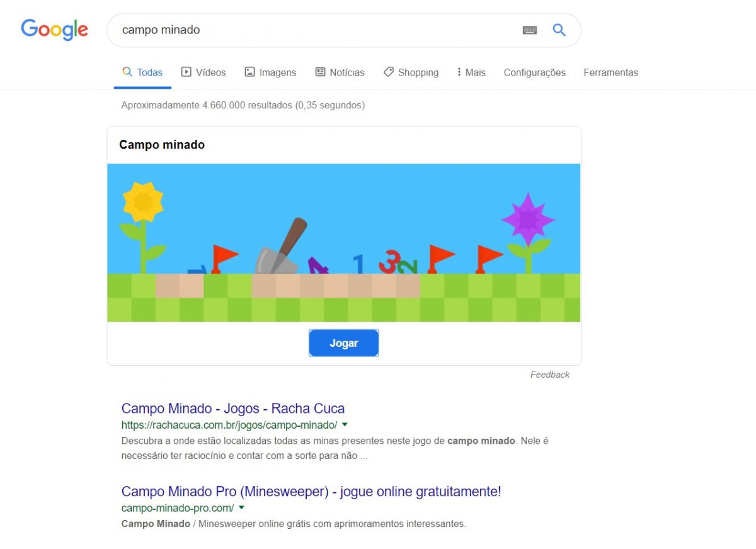Open the on-screen keyboard icon

tap(530, 30)
